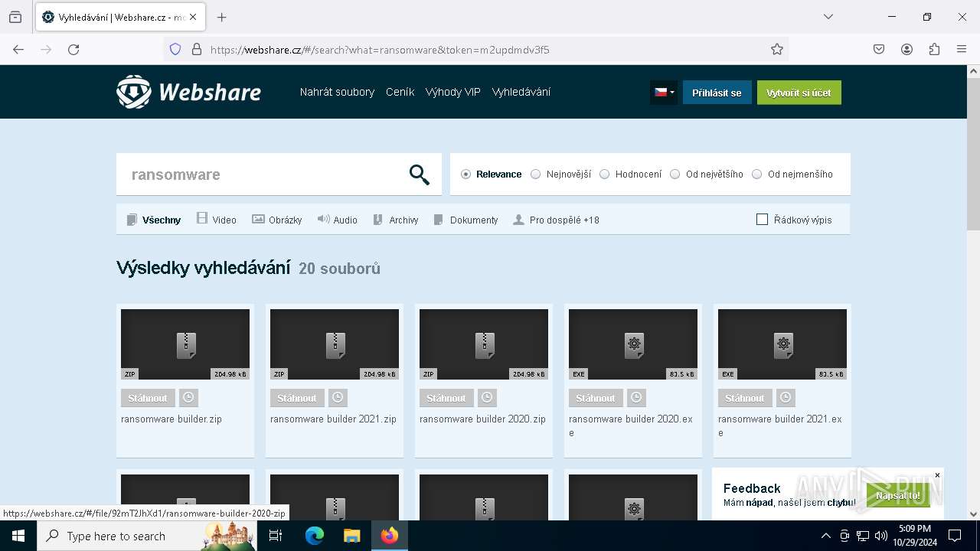Bookmark this page with star icon
This screenshot has height=551, width=980.
[x=777, y=50]
